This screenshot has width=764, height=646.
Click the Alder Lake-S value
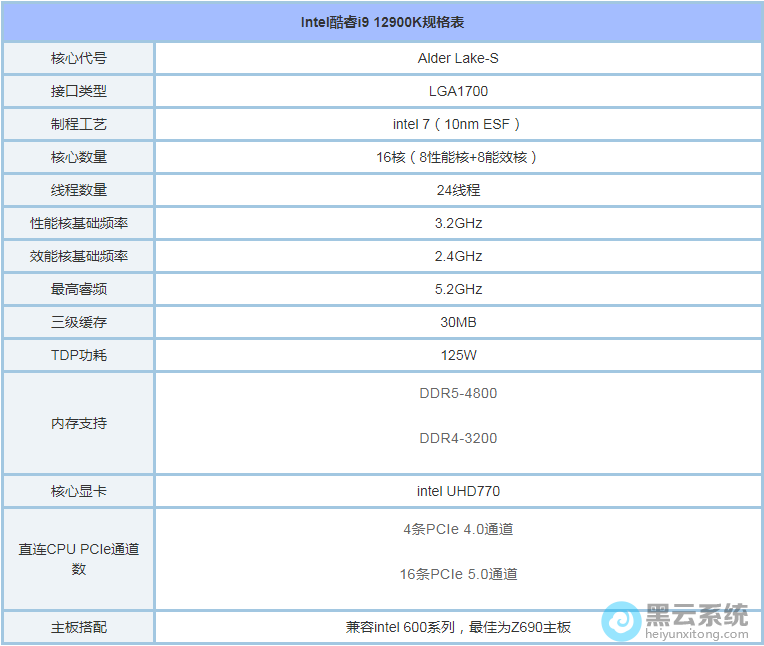pos(458,58)
